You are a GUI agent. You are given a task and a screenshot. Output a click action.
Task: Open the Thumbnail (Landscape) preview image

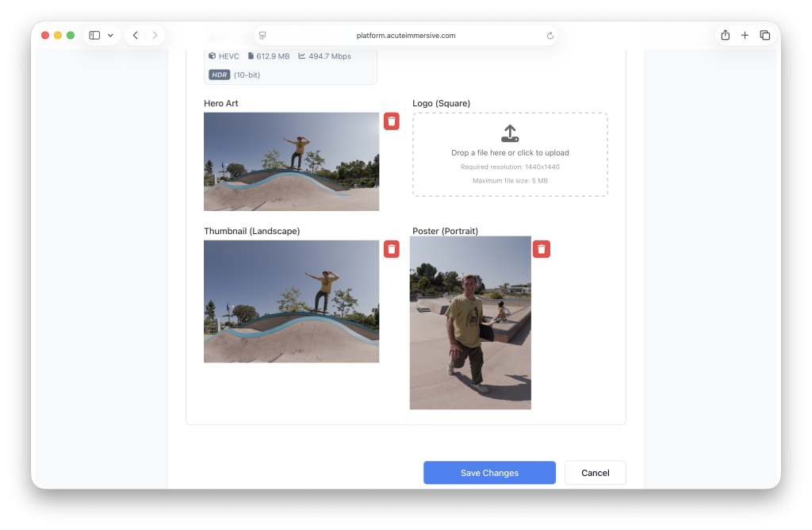(291, 301)
